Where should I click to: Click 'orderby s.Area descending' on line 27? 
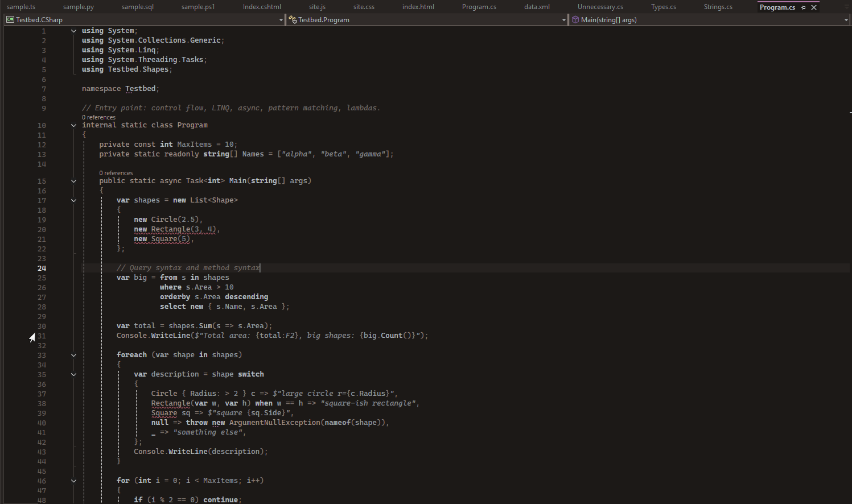coord(214,297)
